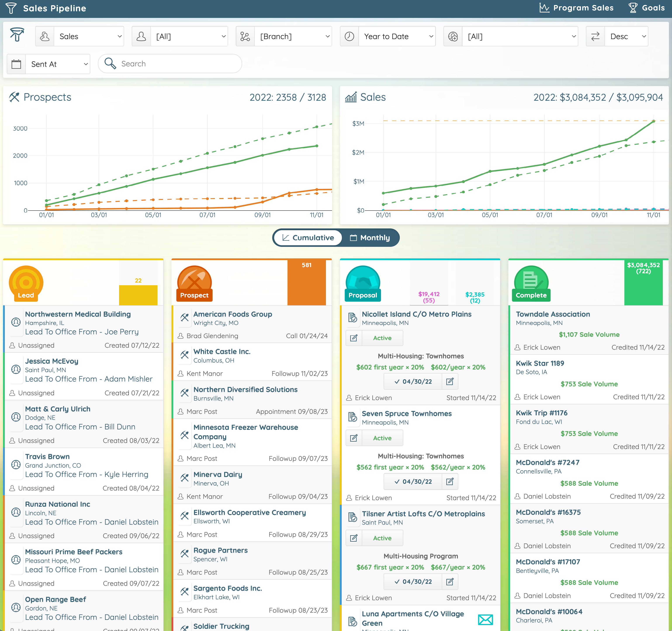Click the pickaxe icon for American Foods Group

coord(185,317)
